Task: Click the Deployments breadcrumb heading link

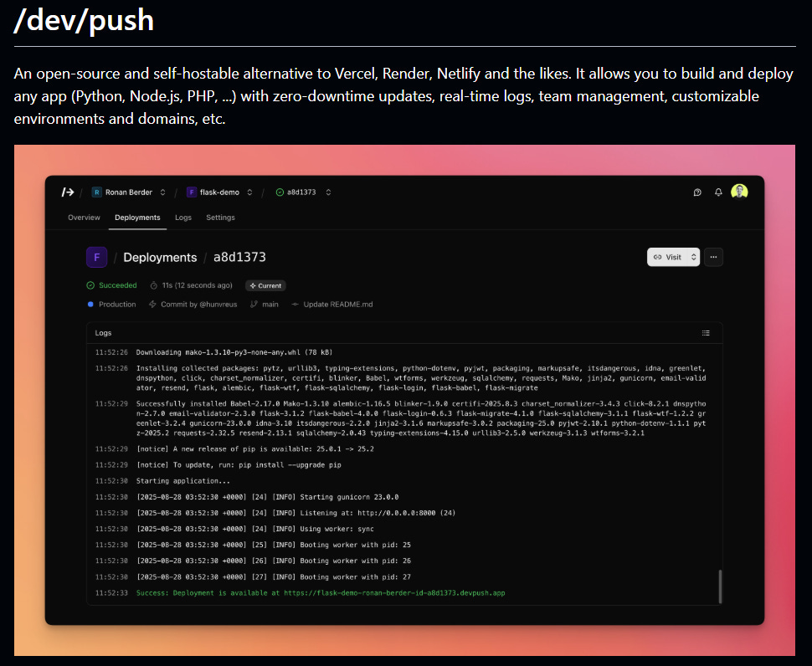Action: pos(160,257)
